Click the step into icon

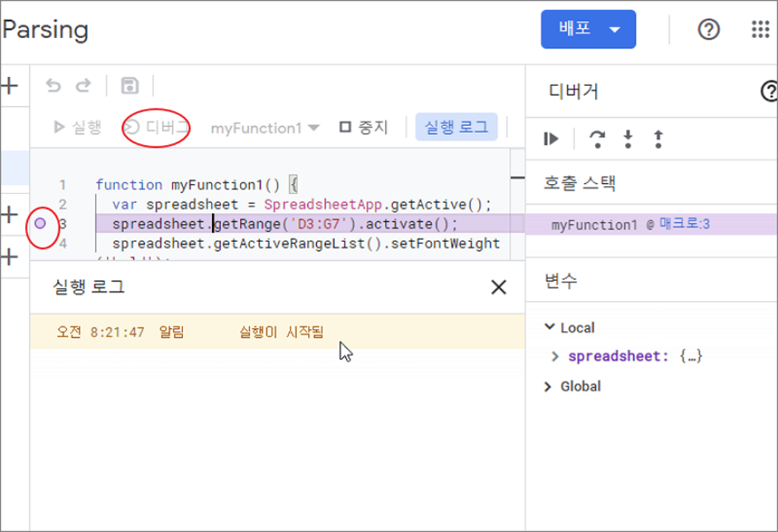point(628,139)
